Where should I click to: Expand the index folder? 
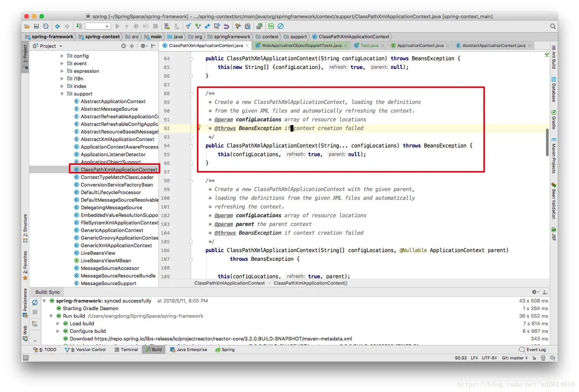[x=62, y=86]
